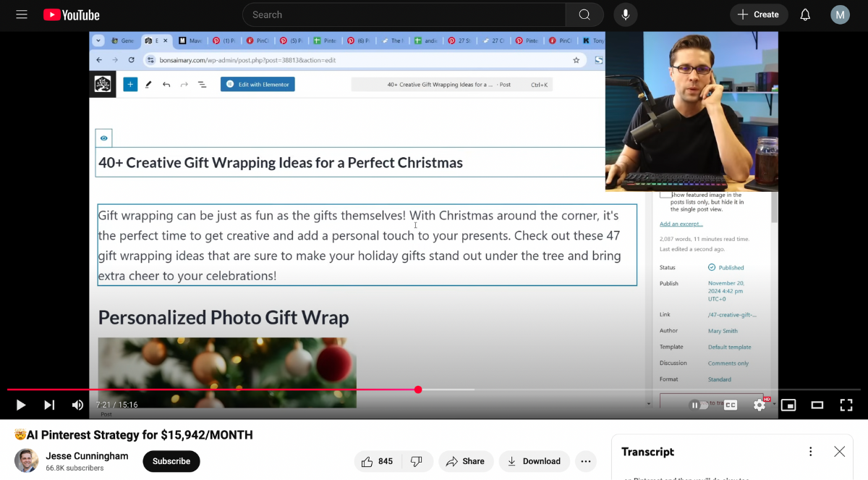Viewport: 868px width, 480px height.
Task: Open the YouTube hamburger guide menu
Action: point(22,14)
